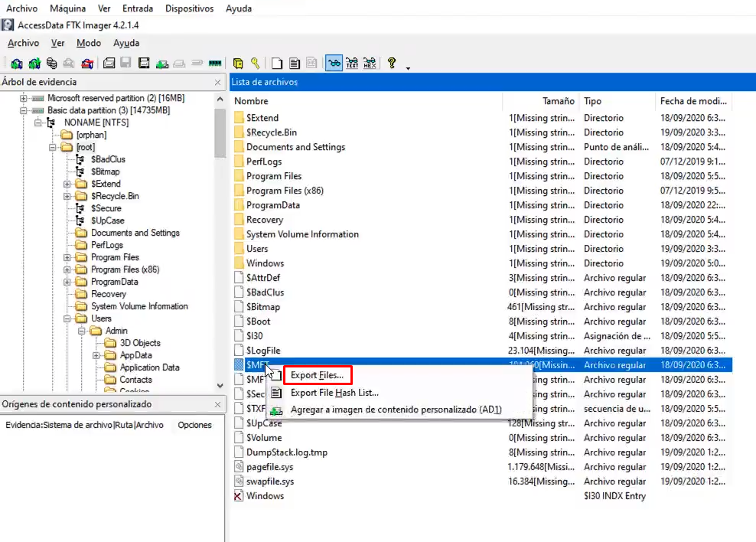756x542 pixels.
Task: Click Add All Attached Devices toolbar icon
Action: coord(34,64)
